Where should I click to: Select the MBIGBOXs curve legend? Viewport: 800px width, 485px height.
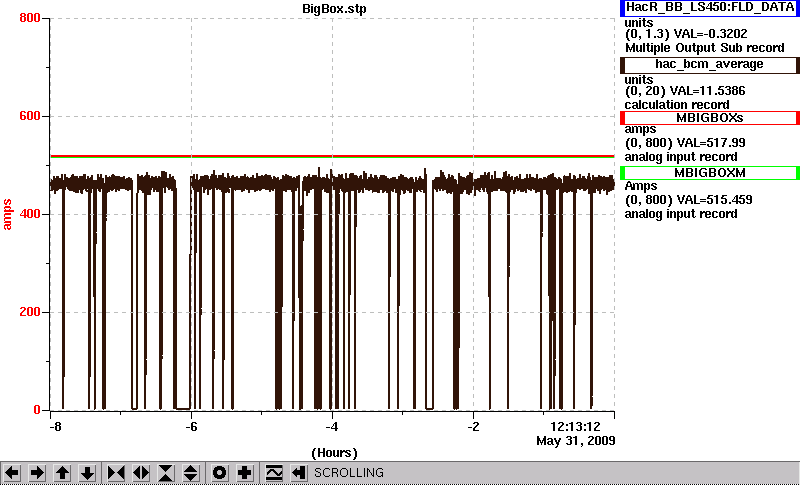click(x=710, y=118)
